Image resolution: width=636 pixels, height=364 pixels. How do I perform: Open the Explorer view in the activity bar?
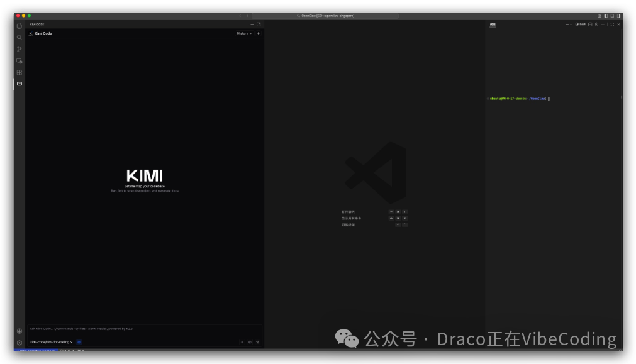[19, 26]
